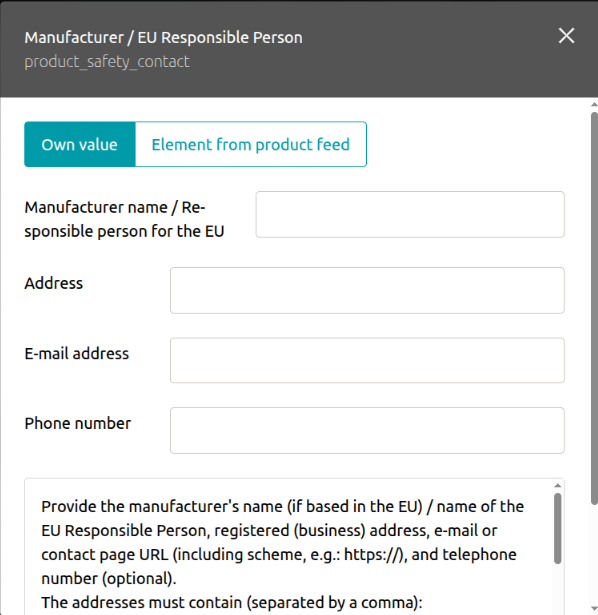
Task: Click the help text box's up arrow
Action: pos(558,486)
